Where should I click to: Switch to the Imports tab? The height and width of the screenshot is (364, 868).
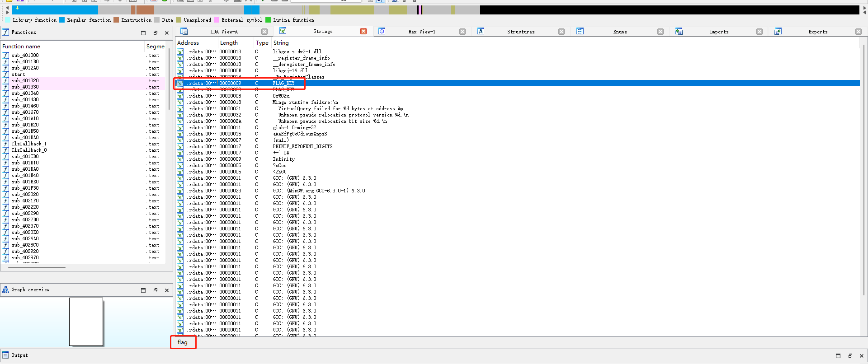pyautogui.click(x=719, y=32)
